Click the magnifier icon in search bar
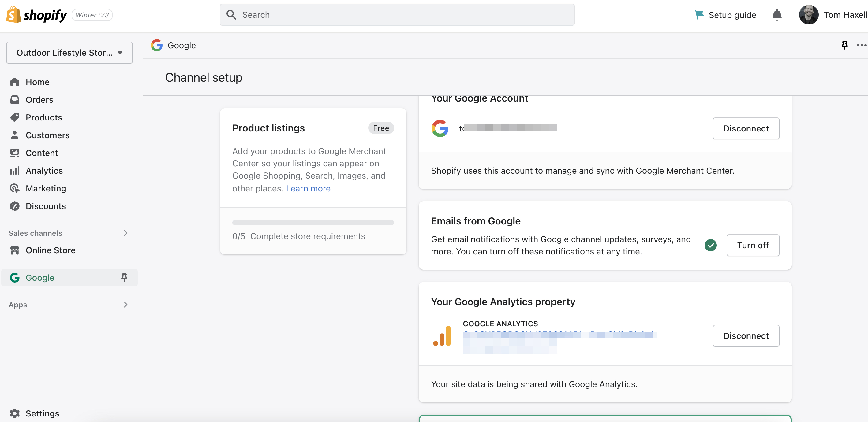Viewport: 868px width, 422px height. click(231, 15)
